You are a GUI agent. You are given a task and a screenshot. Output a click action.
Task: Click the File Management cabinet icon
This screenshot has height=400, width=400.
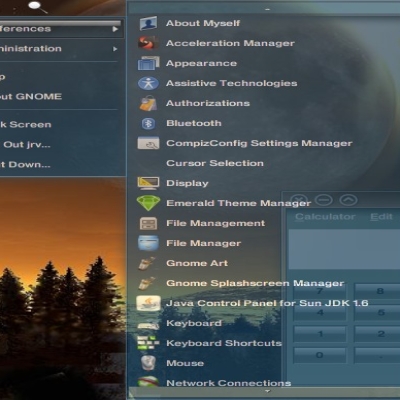pos(148,223)
